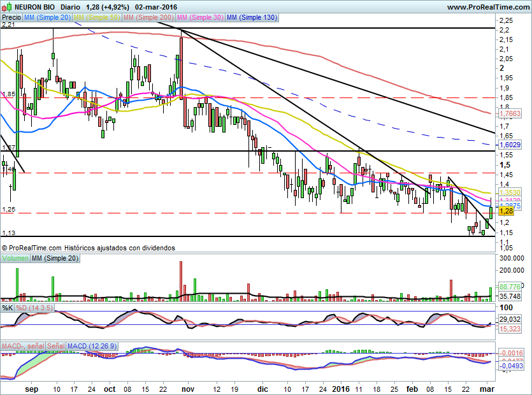Viewport: 532px width, 395px height.
Task: Select the Precio indicator label
Action: pos(11,18)
